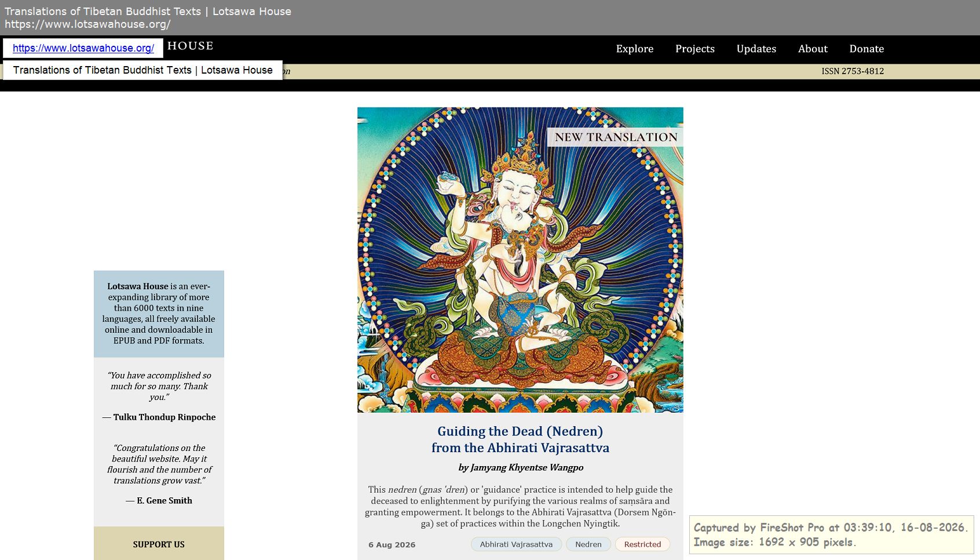Open the Updates page
The height and width of the screenshot is (560, 980).
click(x=756, y=49)
